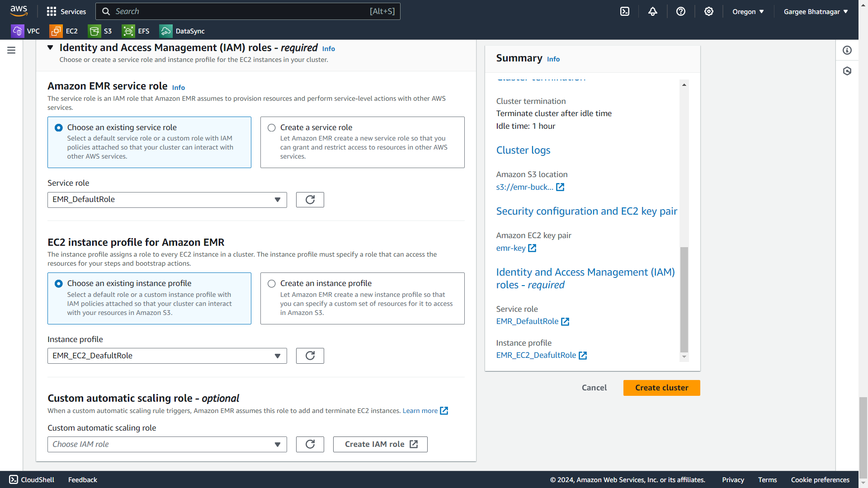Open the CloudShell icon in top bar
Image resolution: width=868 pixels, height=488 pixels.
pos(625,11)
